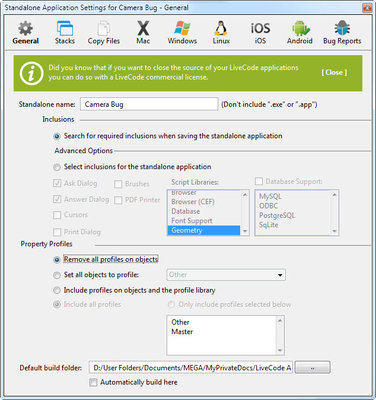The width and height of the screenshot is (376, 400).
Task: Open the Copy Files pane
Action: pos(104,33)
